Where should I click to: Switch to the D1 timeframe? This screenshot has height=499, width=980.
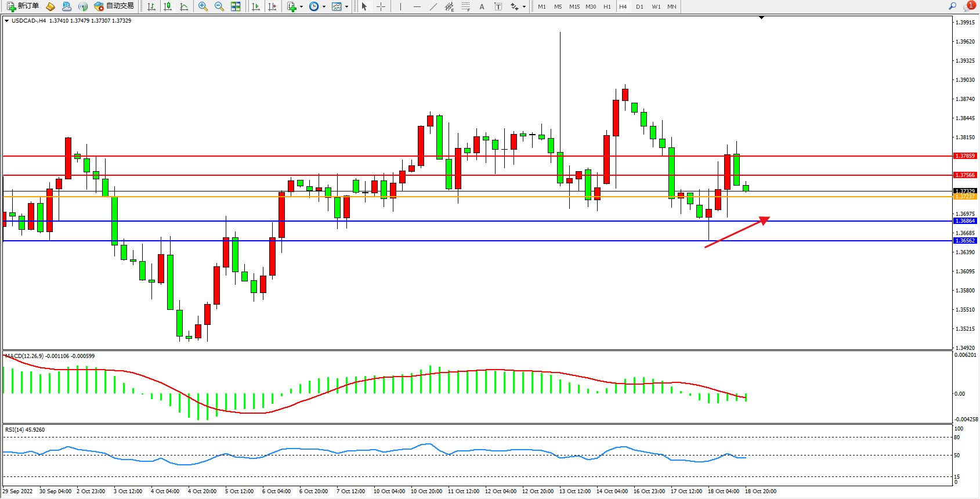point(639,6)
